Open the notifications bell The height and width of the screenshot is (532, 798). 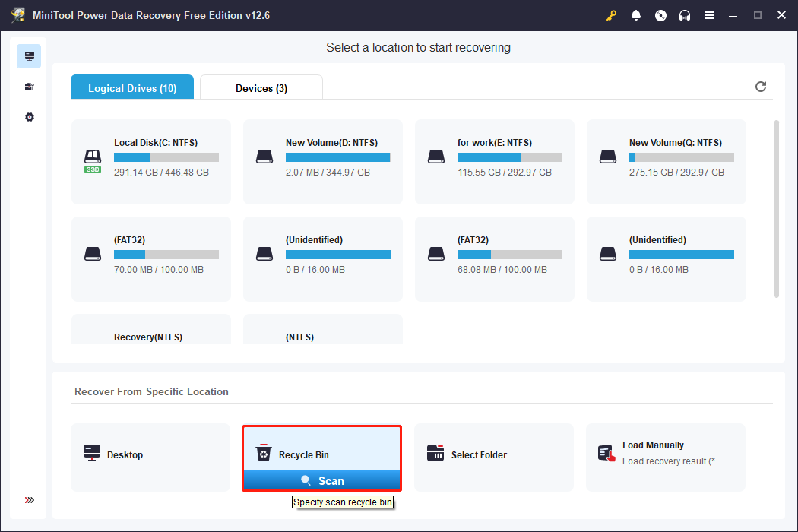click(635, 15)
